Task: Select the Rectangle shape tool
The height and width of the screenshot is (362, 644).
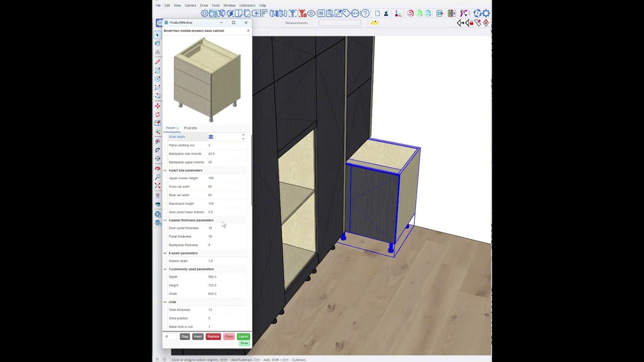Action: pyautogui.click(x=157, y=70)
